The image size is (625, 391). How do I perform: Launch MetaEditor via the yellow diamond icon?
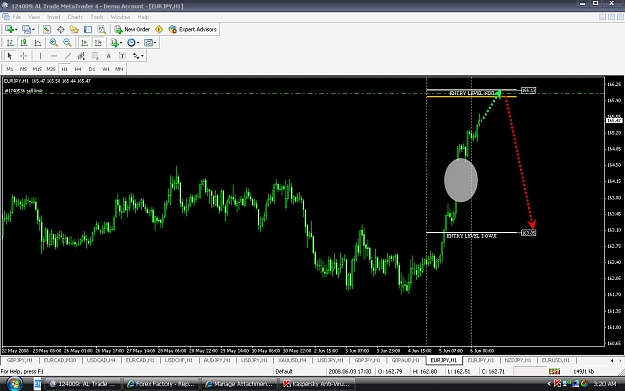159,29
